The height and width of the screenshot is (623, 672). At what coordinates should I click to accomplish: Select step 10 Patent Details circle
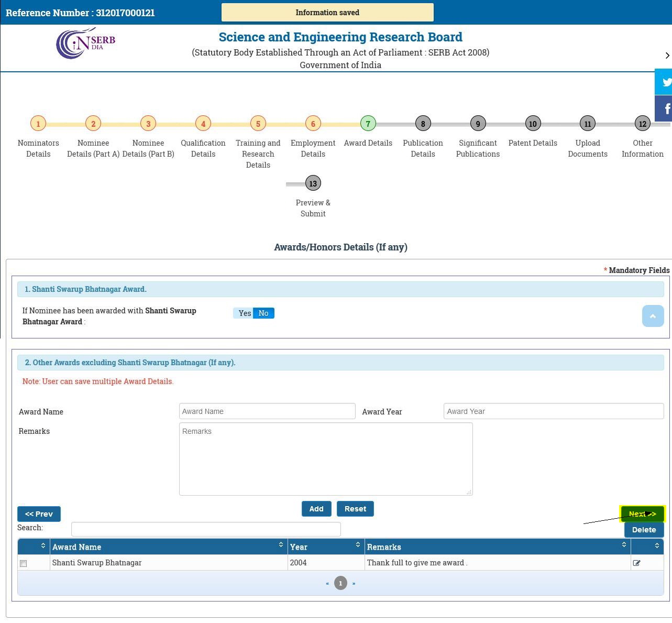point(533,124)
